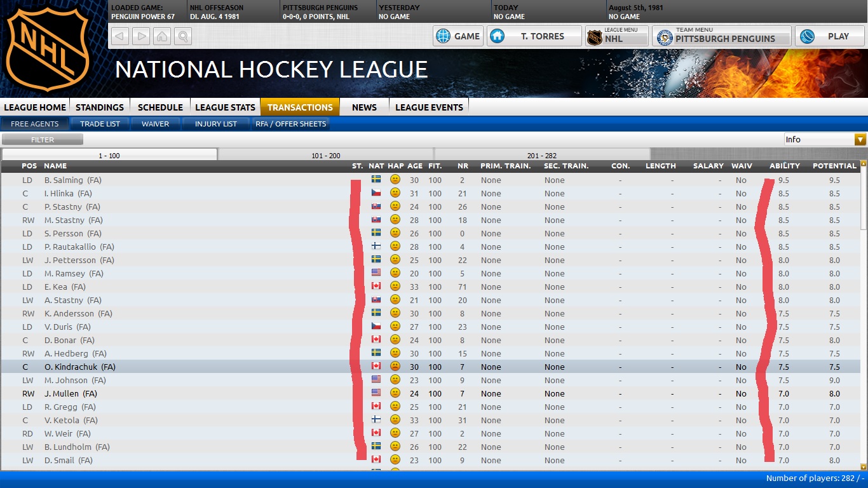Open the Info view dropdown
Viewport: 868px width, 488px height.
(x=825, y=140)
